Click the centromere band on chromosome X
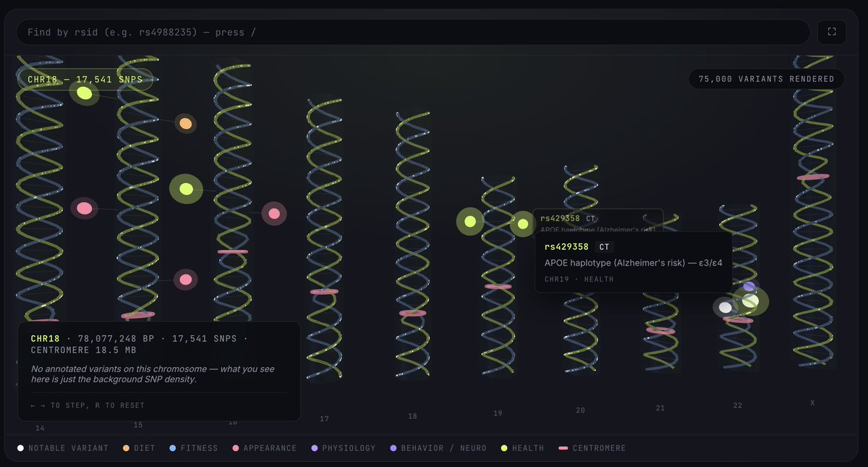868x467 pixels. pos(813,177)
